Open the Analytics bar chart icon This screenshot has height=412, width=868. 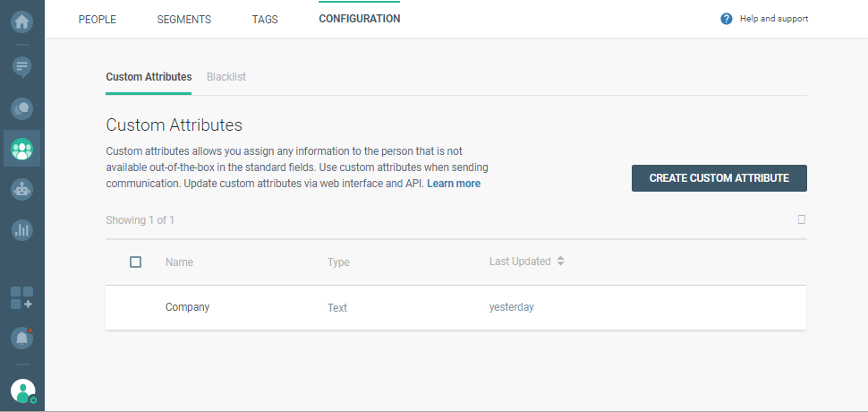click(x=21, y=229)
